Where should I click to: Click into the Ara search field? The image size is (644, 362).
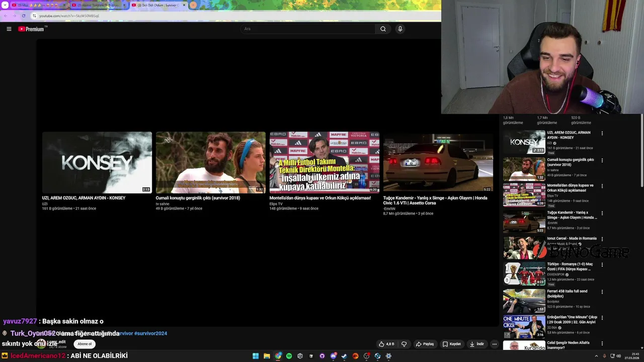[x=307, y=29]
